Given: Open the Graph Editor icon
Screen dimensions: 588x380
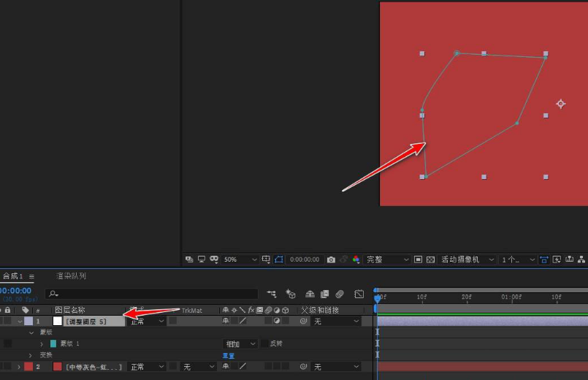Looking at the screenshot, I should [x=359, y=294].
